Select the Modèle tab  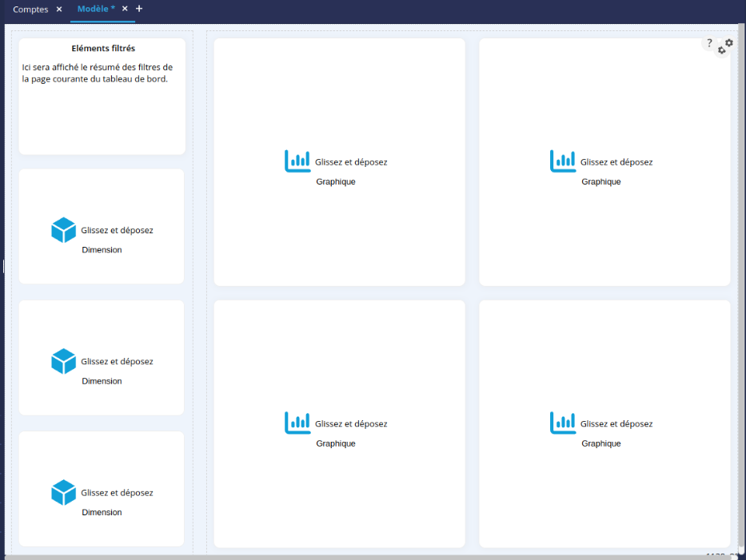pyautogui.click(x=96, y=9)
